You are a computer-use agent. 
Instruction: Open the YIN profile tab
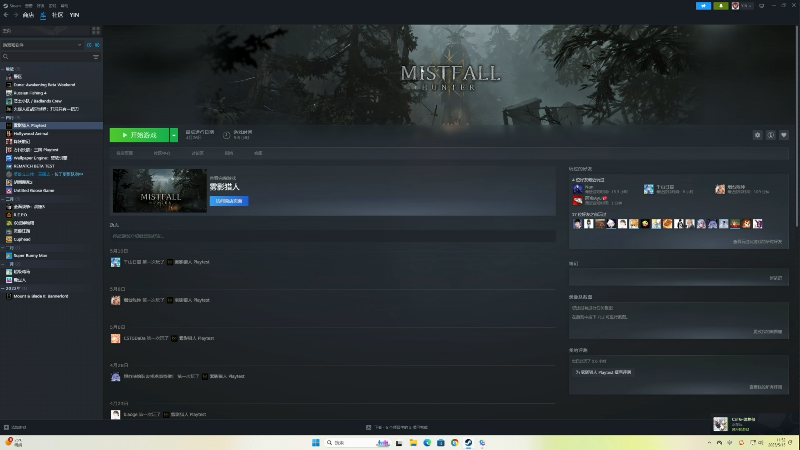(x=74, y=15)
